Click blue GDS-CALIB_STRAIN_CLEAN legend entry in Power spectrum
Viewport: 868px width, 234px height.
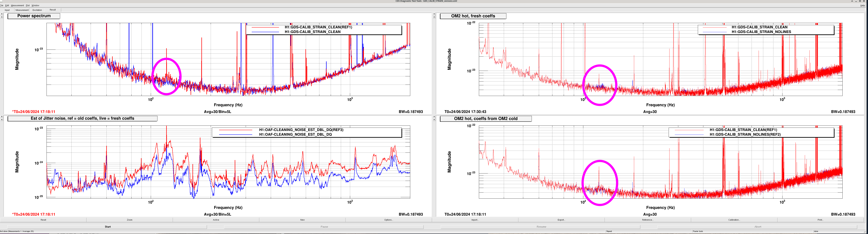click(x=312, y=32)
